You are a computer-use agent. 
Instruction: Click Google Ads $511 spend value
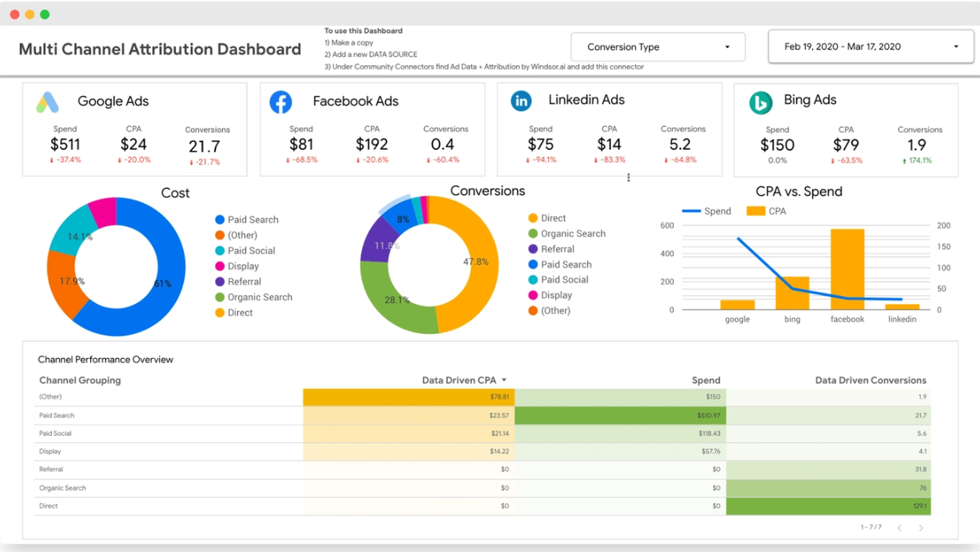tap(65, 144)
